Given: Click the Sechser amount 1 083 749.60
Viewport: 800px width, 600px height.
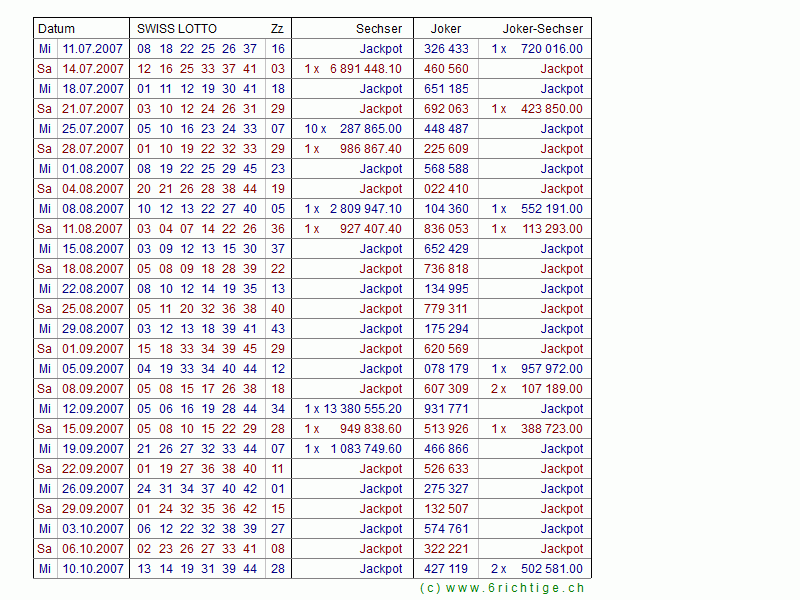Looking at the screenshot, I should pos(365,449).
